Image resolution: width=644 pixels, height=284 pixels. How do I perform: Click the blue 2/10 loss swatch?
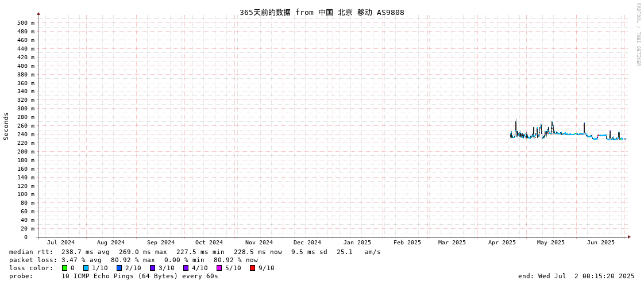119,268
